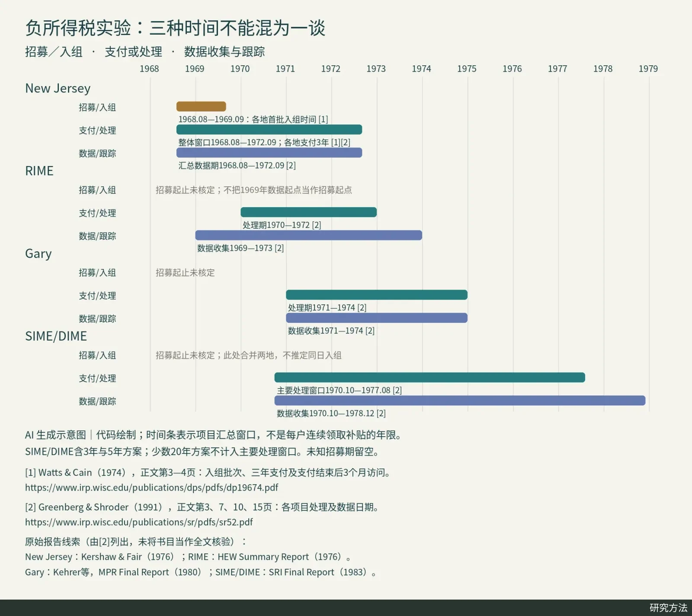692x616 pixels.
Task: Click the label 主要处理窗口1970.10—1977.08 [2]
Action: [339, 390]
